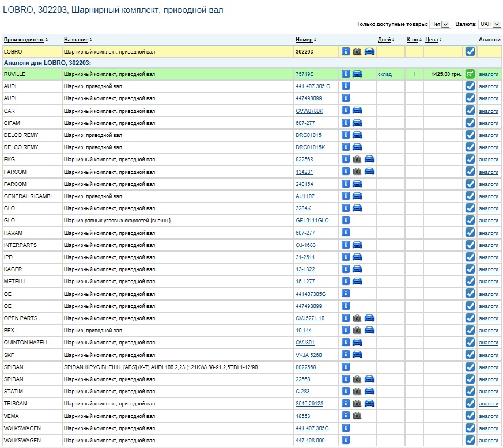This screenshot has width=503, height=448.
Task: Click the car icon in the SKF row
Action: [357, 355]
